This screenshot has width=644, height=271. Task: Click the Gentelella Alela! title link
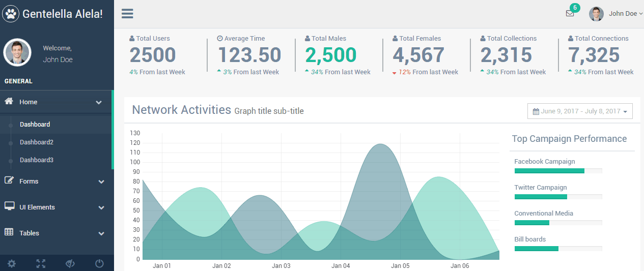click(63, 14)
